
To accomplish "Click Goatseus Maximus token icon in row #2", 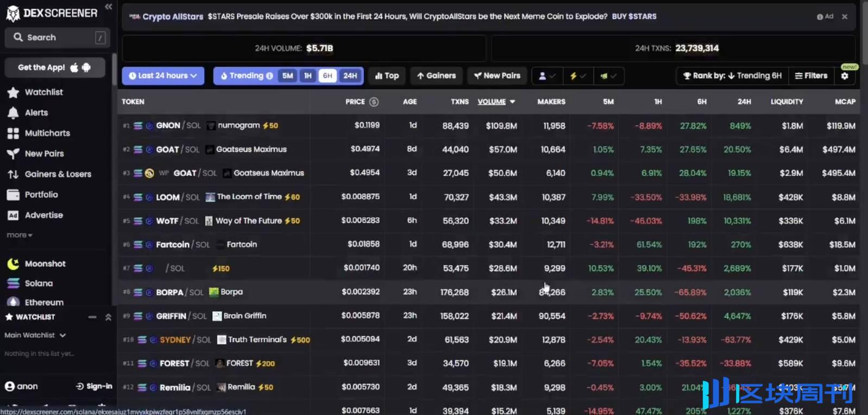I will tap(210, 149).
